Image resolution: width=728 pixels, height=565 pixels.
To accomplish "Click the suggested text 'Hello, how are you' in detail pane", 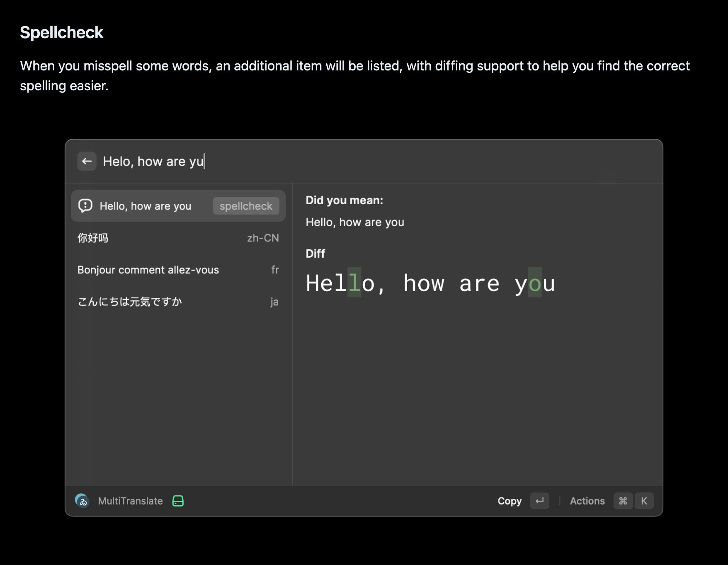I will [x=355, y=222].
